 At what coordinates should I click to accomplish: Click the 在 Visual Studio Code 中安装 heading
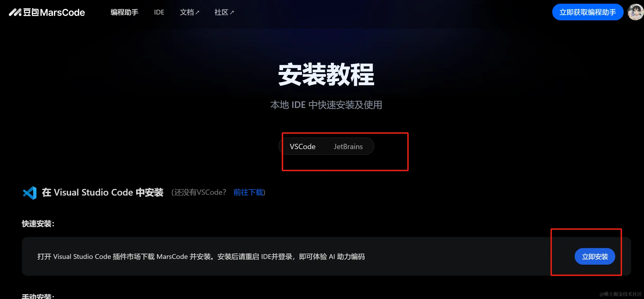tap(103, 192)
